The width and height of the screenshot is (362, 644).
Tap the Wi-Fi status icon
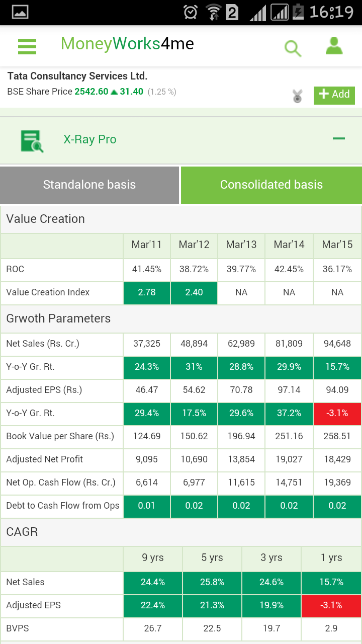(213, 12)
